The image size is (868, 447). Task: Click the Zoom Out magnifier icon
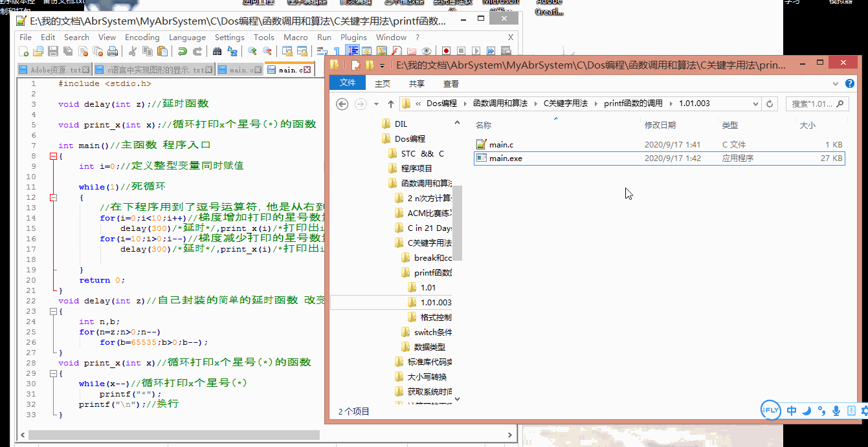(267, 51)
